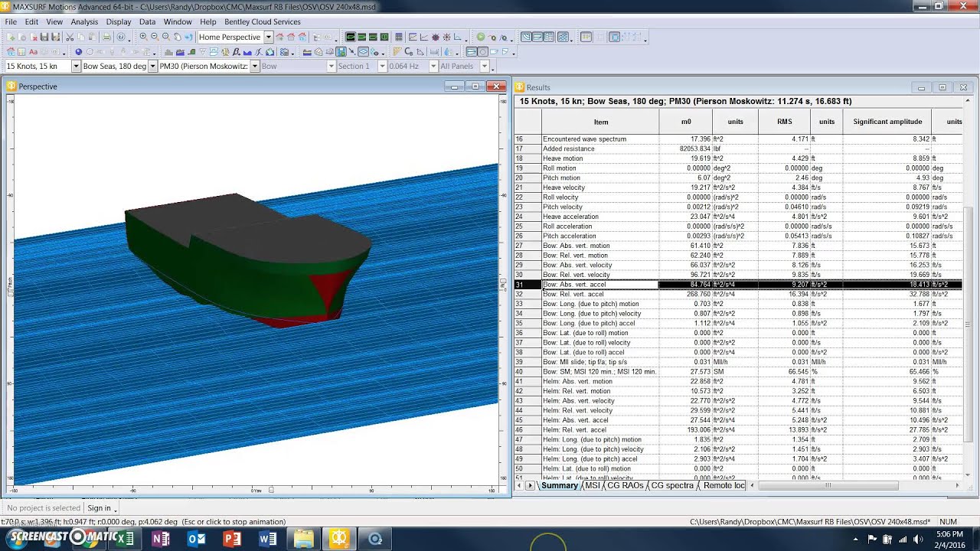This screenshot has height=551, width=980.
Task: Click the RMS column header
Action: 785,122
